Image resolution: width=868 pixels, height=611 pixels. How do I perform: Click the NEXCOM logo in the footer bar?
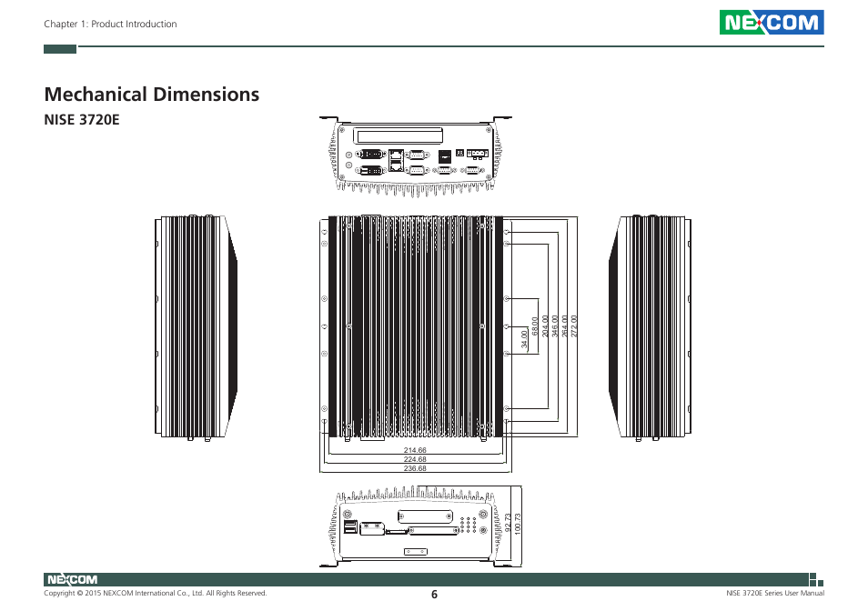coord(72,579)
